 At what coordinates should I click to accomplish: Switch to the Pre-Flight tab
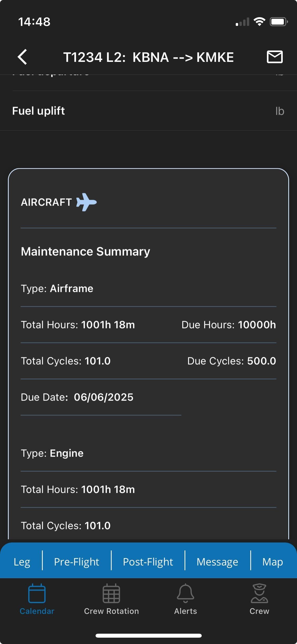point(77,562)
